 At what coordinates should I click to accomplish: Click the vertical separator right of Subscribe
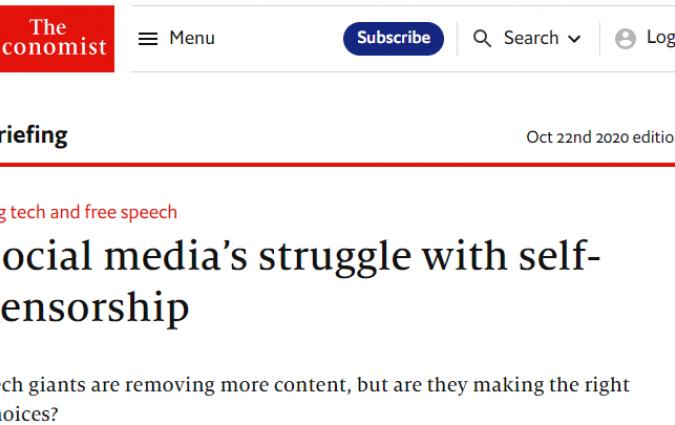click(458, 38)
